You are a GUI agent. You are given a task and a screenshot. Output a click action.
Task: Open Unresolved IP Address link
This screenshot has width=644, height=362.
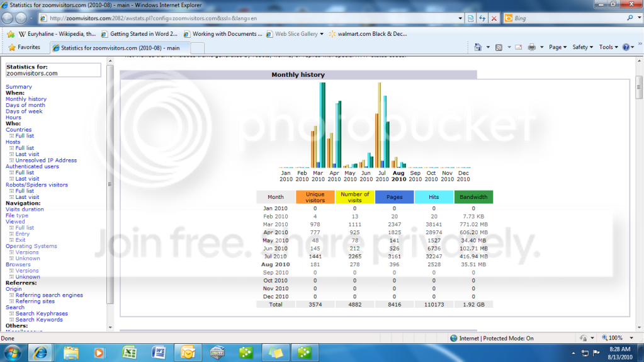46,161
